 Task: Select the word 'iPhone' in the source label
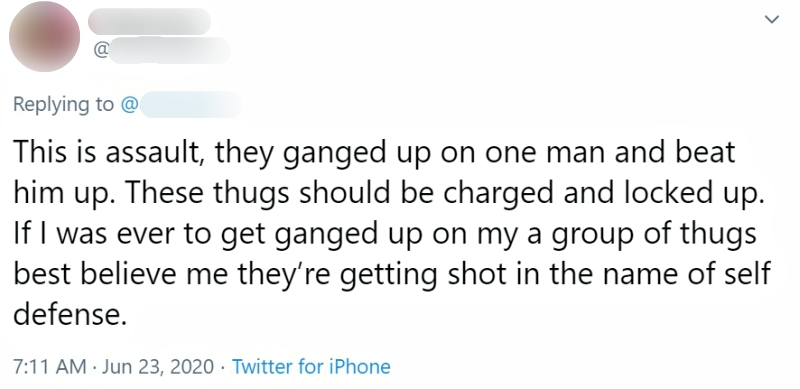pos(359,367)
